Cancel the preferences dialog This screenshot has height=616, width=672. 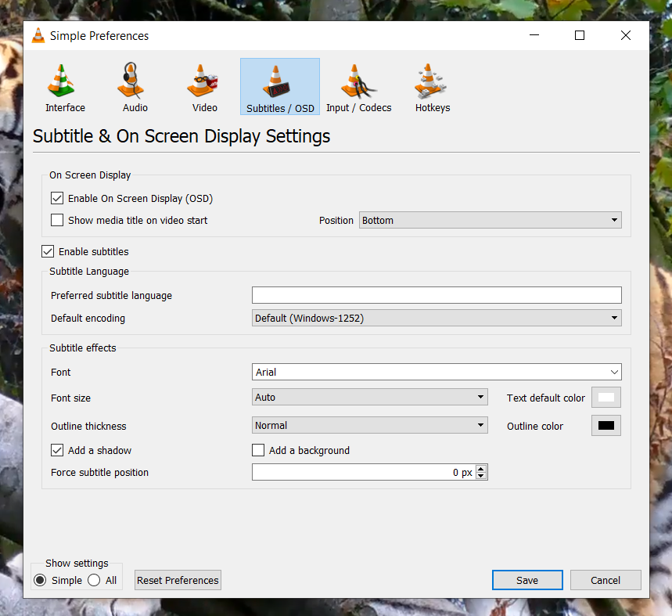606,580
